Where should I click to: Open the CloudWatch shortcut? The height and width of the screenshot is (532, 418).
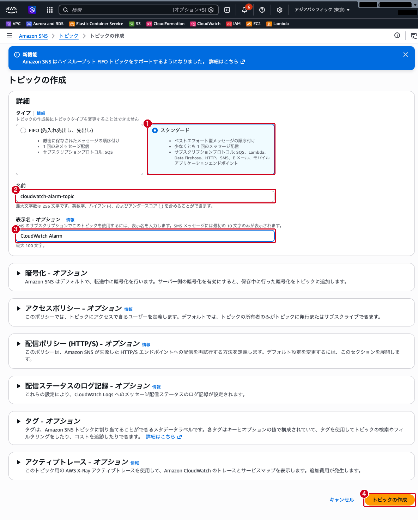(x=205, y=24)
